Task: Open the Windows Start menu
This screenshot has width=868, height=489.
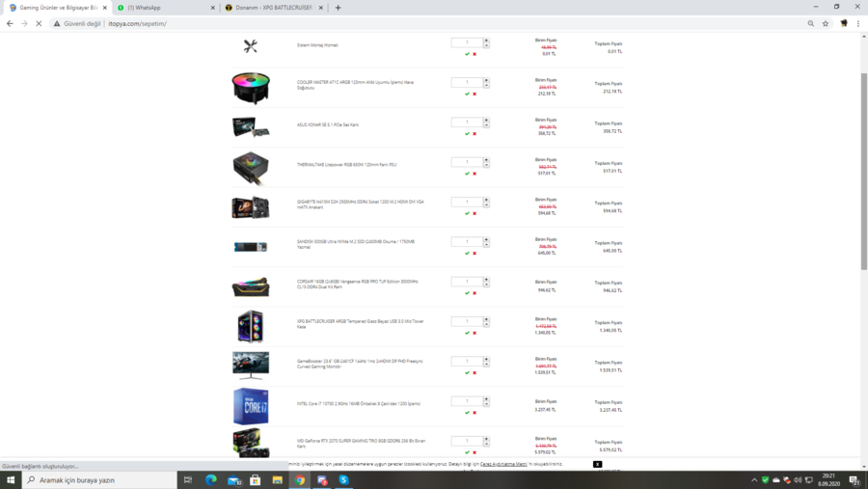Action: [11, 480]
